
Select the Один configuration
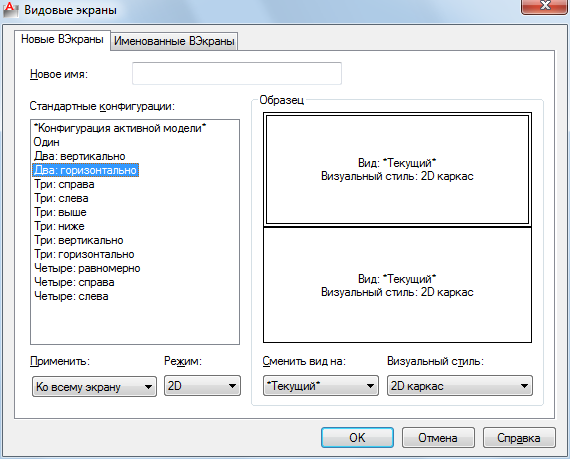(47, 142)
